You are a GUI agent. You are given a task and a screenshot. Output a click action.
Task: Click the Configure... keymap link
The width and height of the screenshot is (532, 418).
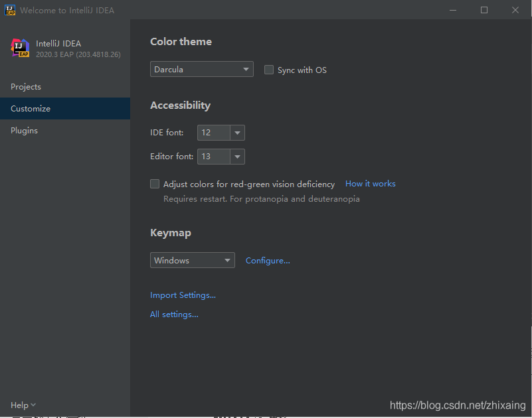268,261
